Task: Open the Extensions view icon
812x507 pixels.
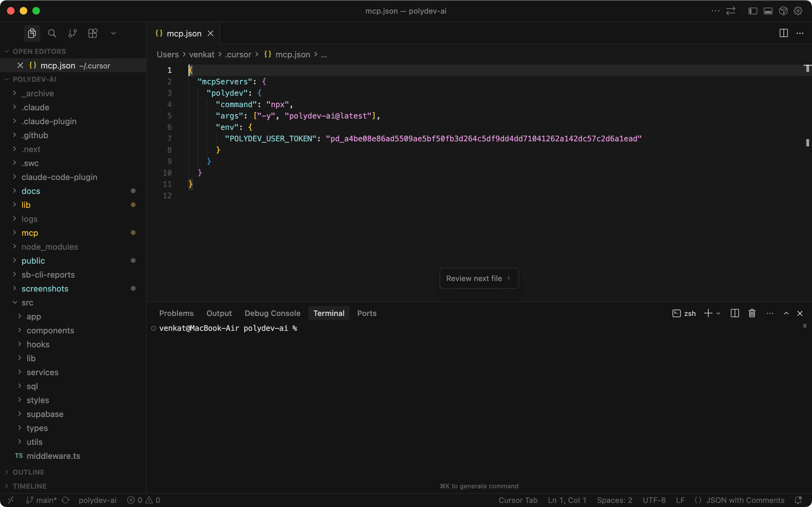Action: pos(92,33)
